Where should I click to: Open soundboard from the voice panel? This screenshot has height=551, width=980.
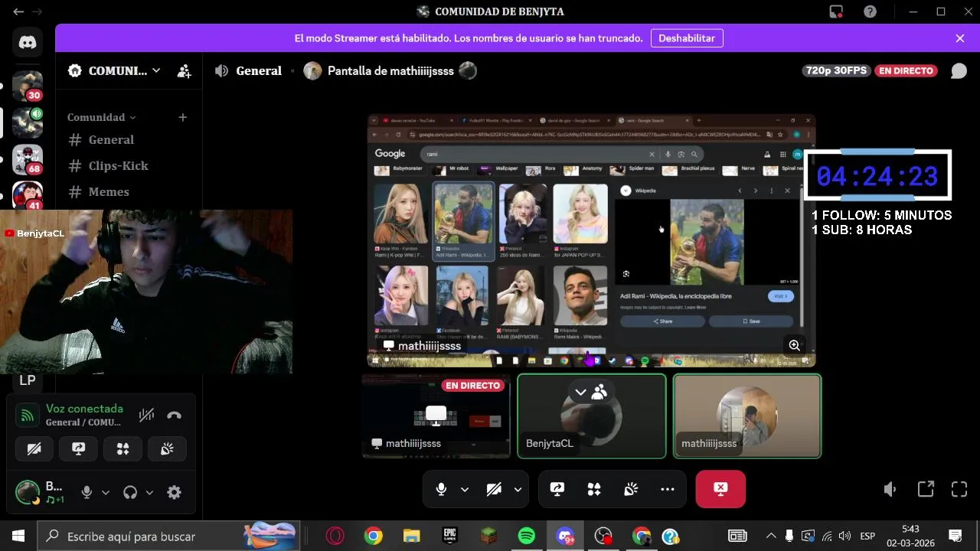click(167, 449)
